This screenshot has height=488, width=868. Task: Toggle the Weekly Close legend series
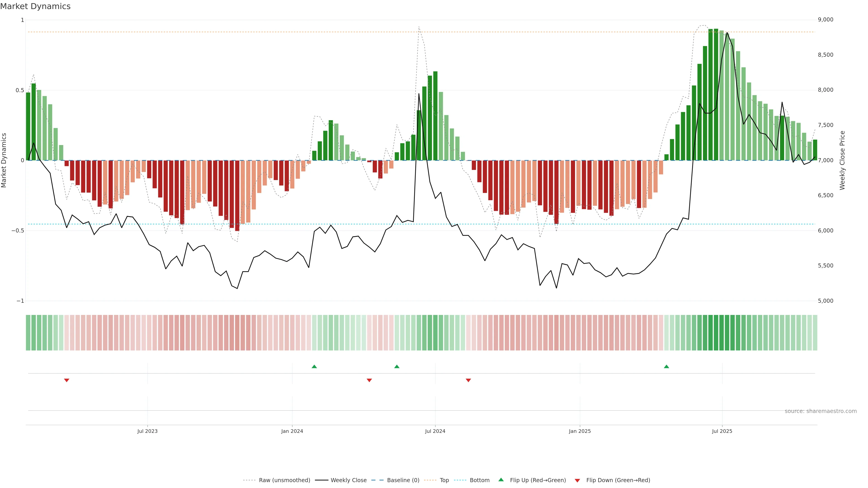pos(348,480)
